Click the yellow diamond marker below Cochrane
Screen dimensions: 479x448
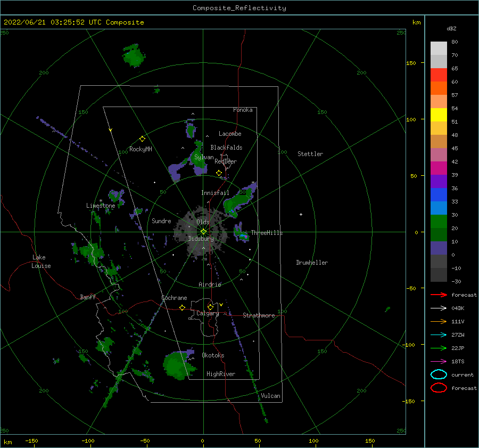click(x=182, y=307)
